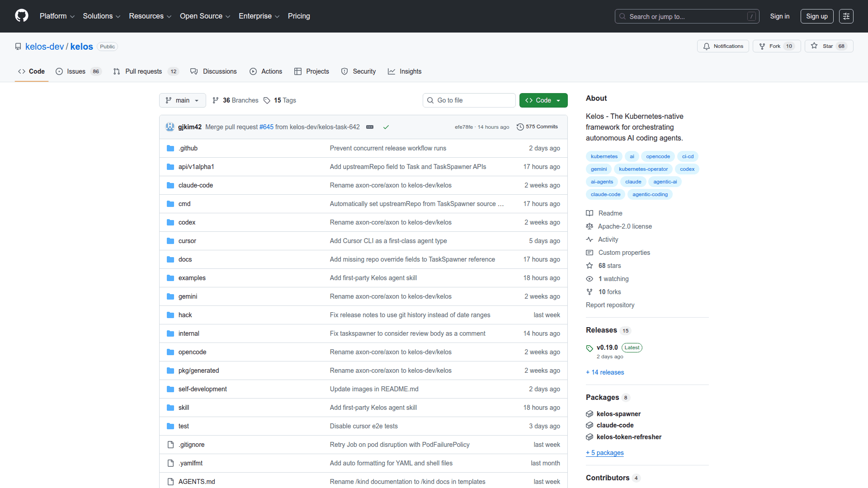This screenshot has height=488, width=868.
Task: Open the 575 Commits history icon
Action: point(520,127)
